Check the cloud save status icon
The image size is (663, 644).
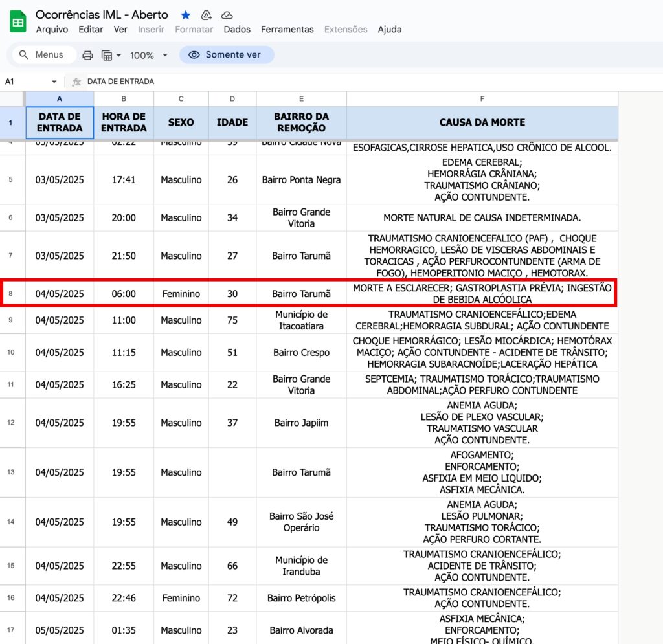(227, 15)
